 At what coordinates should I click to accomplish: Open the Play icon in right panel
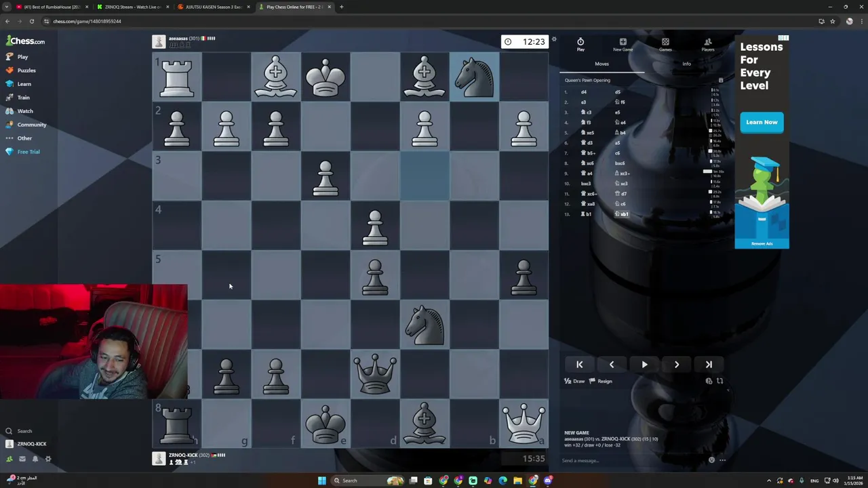[x=580, y=44]
